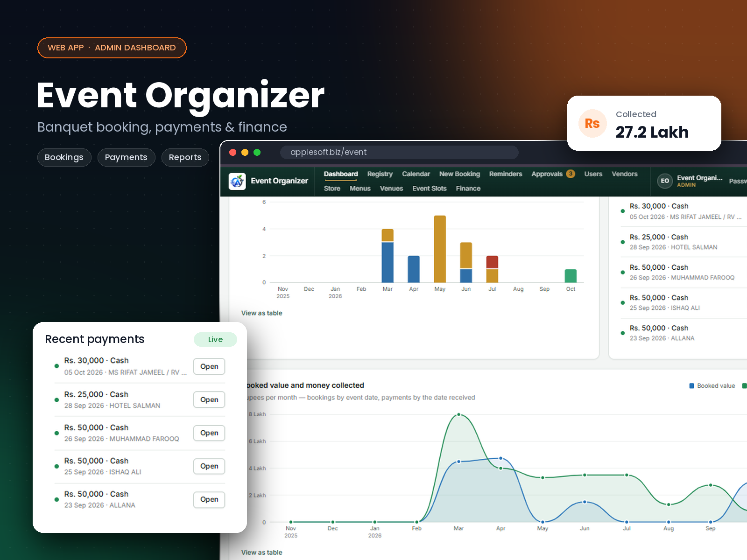Image resolution: width=747 pixels, height=560 pixels.
Task: Click the Live status badge
Action: click(x=215, y=339)
